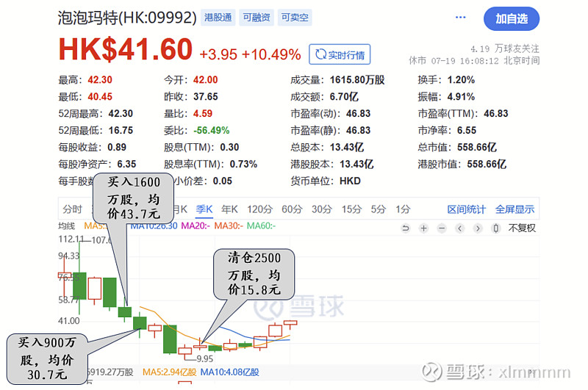Switch to the 60分 chart tab
Viewport: 588px width, 390px height.
(292, 209)
